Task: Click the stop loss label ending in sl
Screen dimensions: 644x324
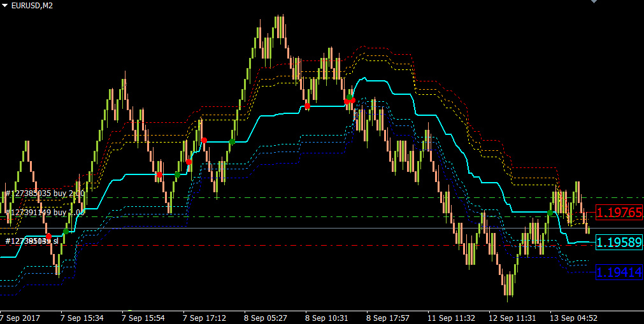Action: click(x=32, y=241)
